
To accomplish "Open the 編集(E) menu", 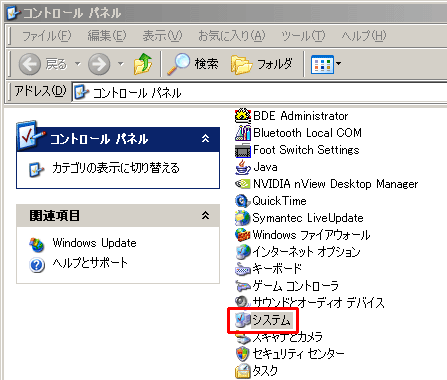I will click(x=107, y=35).
